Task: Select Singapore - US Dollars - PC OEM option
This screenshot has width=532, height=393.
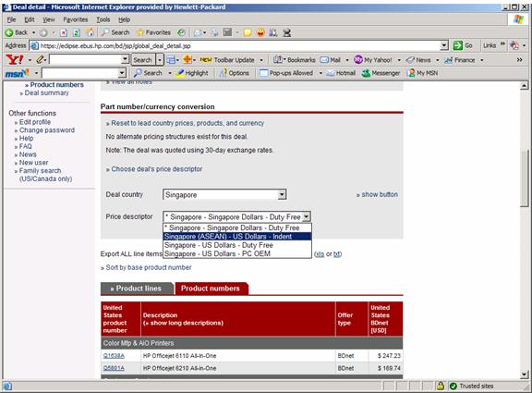Action: point(237,253)
